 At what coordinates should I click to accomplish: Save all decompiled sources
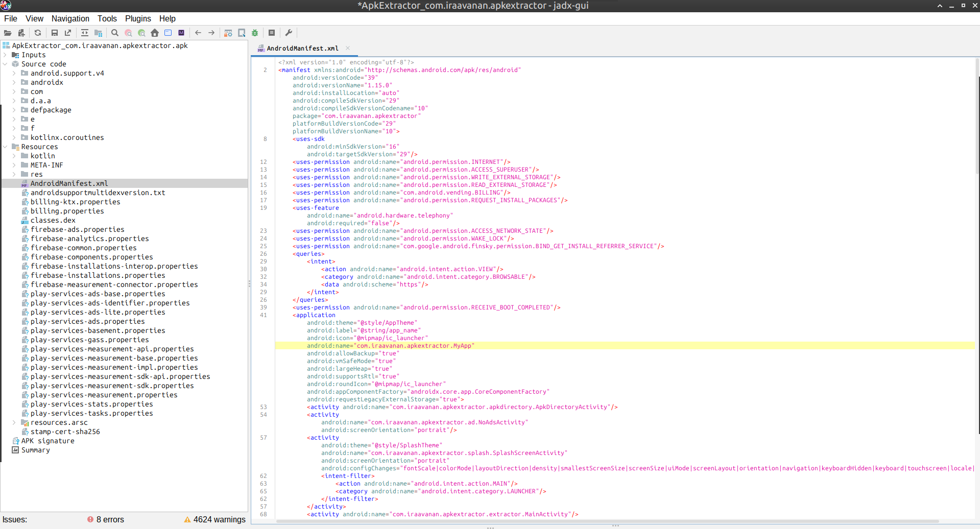tap(54, 33)
